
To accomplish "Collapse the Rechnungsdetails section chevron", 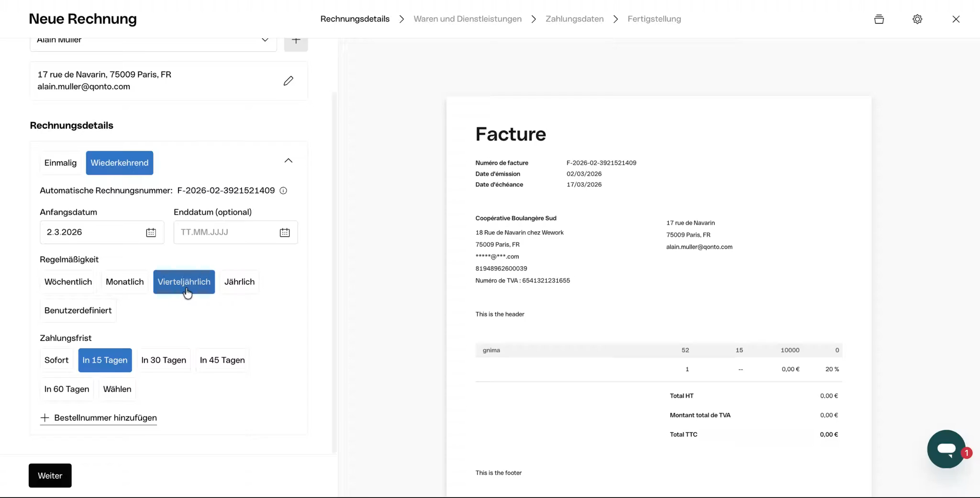I will pos(288,160).
